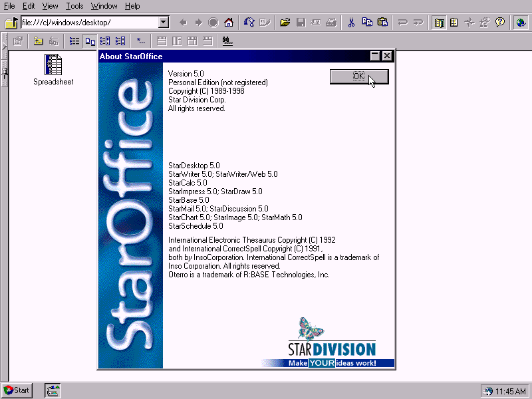Click the bookmark folder icon beside the URL field
Viewport: 532px width, 399px height.
tap(11, 23)
